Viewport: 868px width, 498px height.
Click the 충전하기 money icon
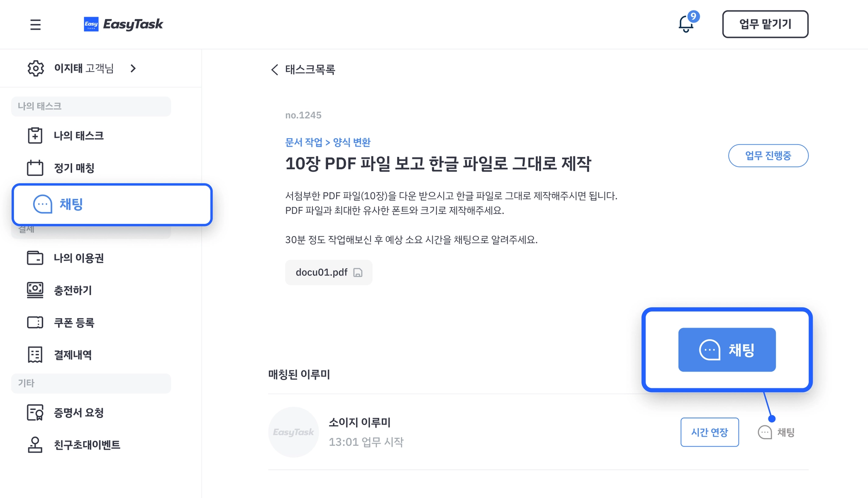[x=35, y=290]
